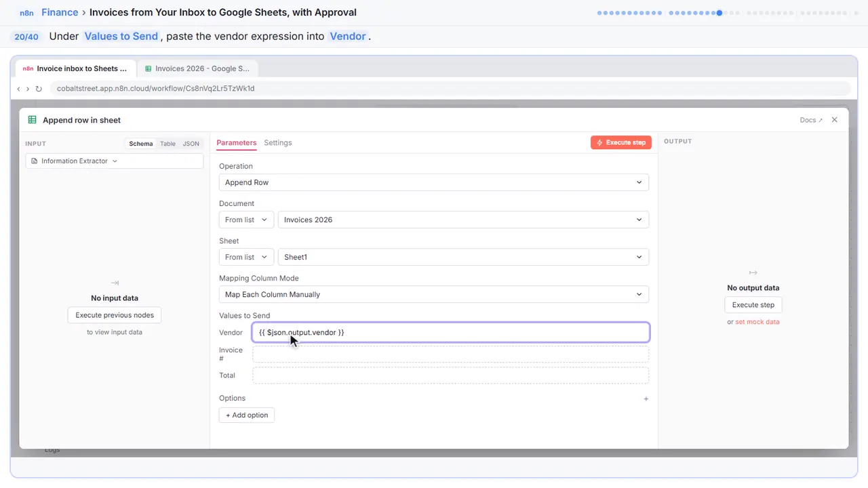Open the Finance breadcrumb link
Image resolution: width=868 pixels, height=488 pixels.
(x=60, y=12)
